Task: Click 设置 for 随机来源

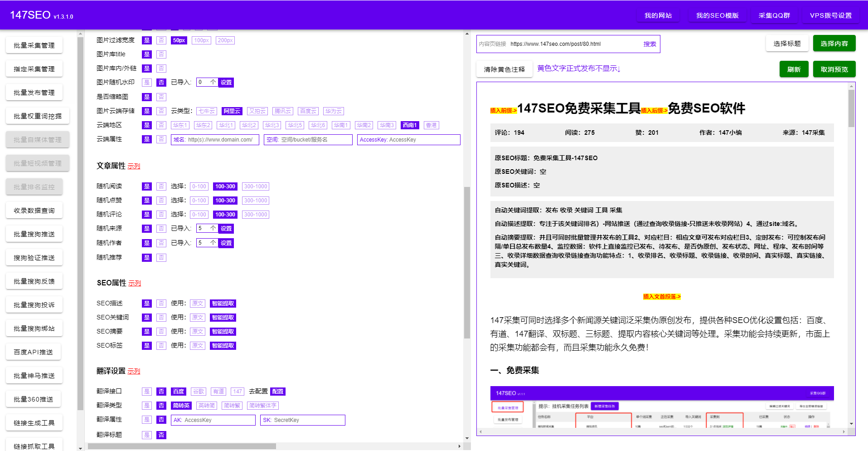Action: pos(226,229)
